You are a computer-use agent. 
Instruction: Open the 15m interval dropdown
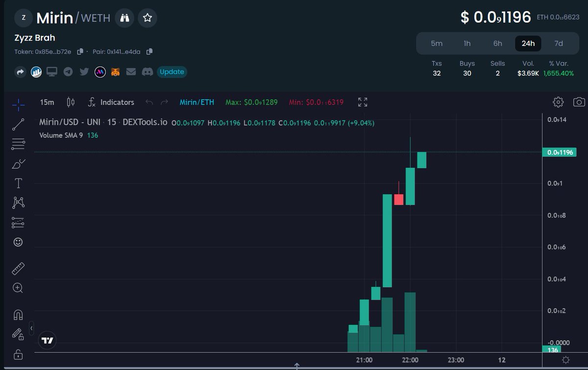pyautogui.click(x=47, y=102)
